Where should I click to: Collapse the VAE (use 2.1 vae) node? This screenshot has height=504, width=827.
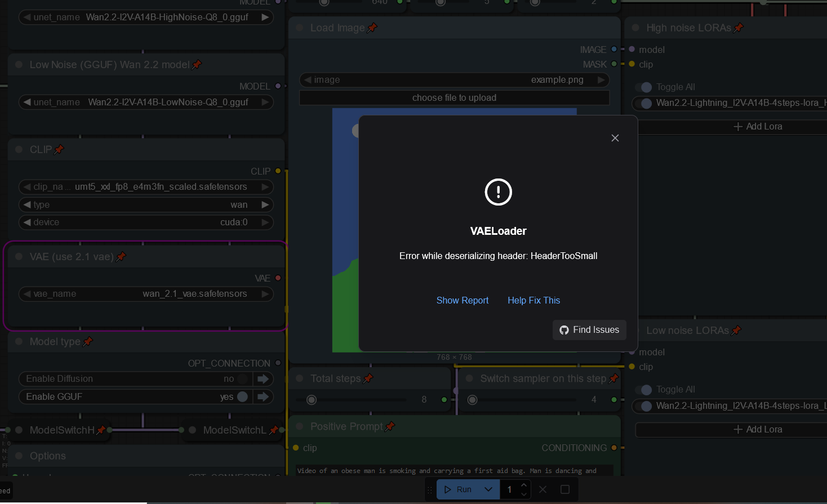click(x=19, y=257)
